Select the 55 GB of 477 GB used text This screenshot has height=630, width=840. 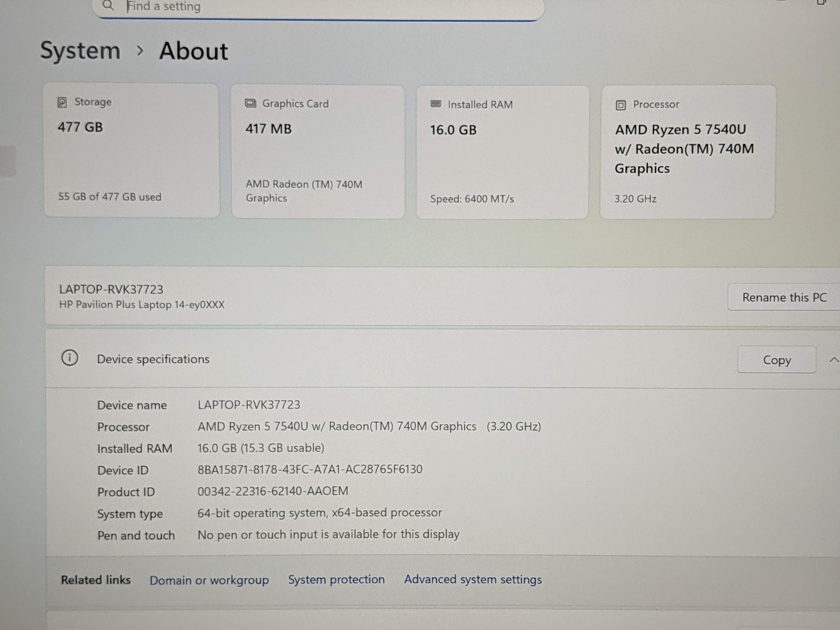tap(110, 197)
